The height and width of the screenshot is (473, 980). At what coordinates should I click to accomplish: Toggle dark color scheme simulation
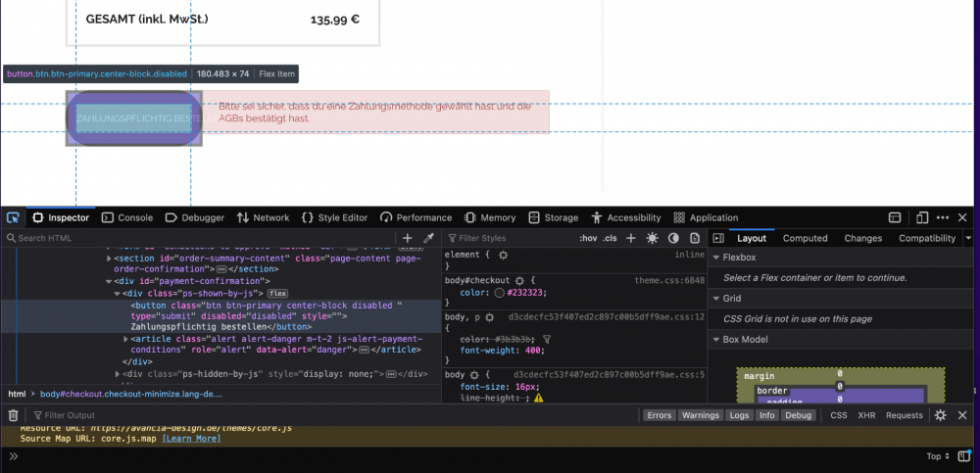pos(673,238)
